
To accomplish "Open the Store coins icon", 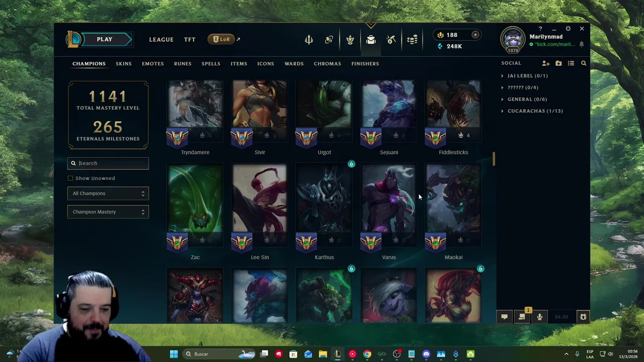I will pos(412,40).
